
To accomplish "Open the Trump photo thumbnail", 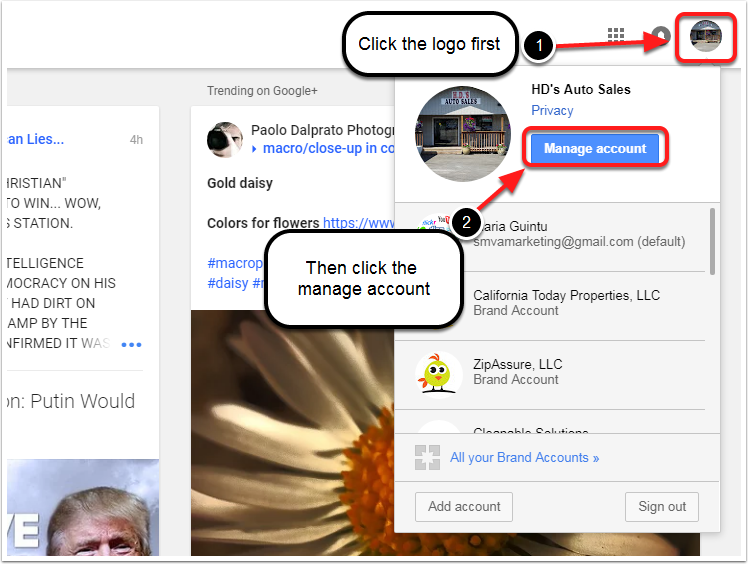I will [x=83, y=507].
